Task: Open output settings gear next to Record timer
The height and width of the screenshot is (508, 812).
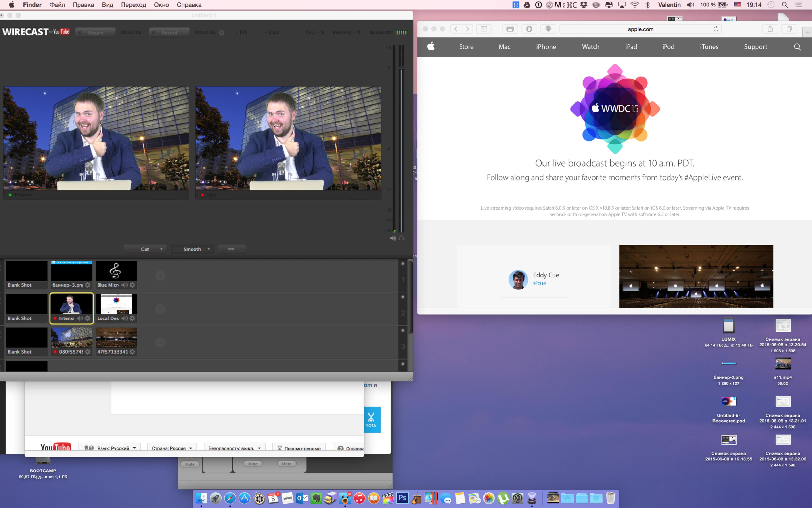Action: pyautogui.click(x=221, y=33)
